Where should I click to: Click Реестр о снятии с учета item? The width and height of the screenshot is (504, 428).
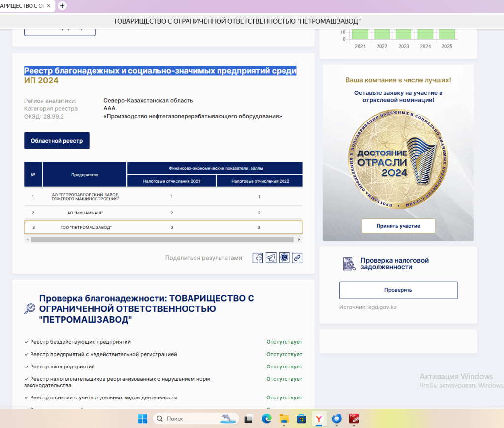coord(104,397)
